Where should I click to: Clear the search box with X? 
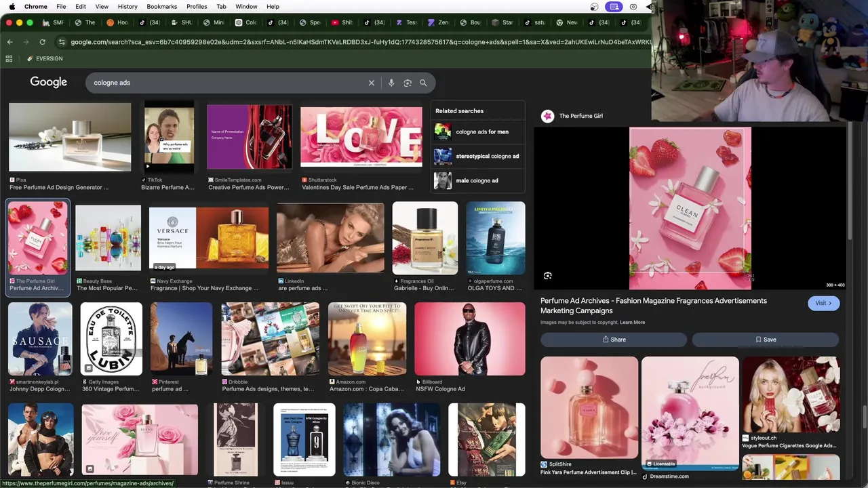372,83
